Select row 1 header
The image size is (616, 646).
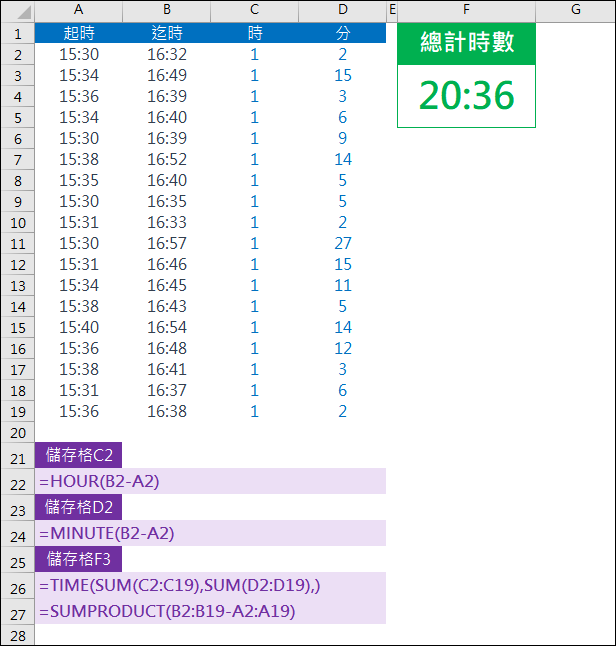18,33
